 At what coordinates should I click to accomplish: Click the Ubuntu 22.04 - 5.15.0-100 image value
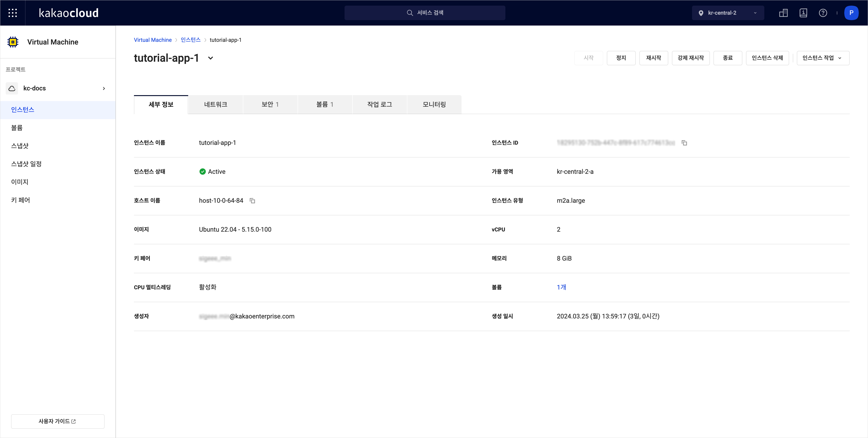(x=235, y=230)
